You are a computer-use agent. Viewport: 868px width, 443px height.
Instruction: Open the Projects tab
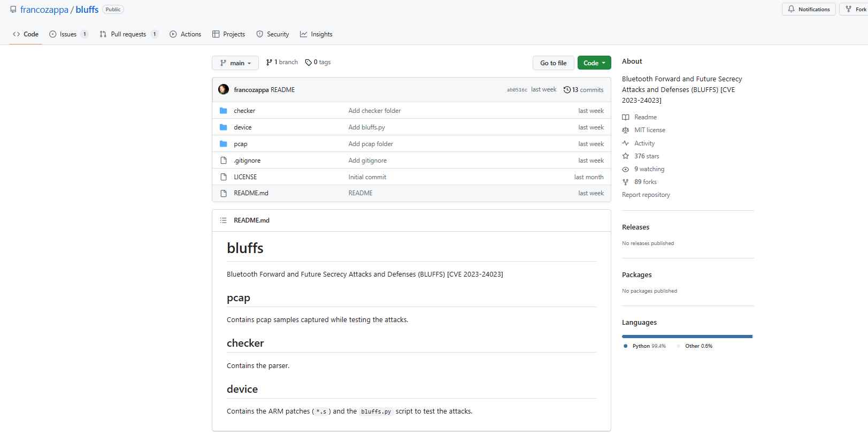(x=229, y=34)
